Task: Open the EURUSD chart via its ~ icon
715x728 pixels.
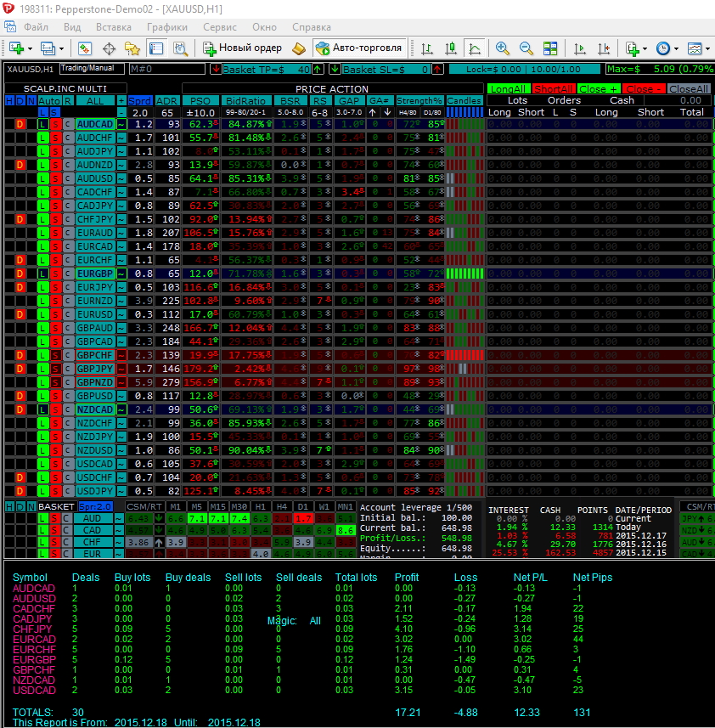Action: coord(121,314)
